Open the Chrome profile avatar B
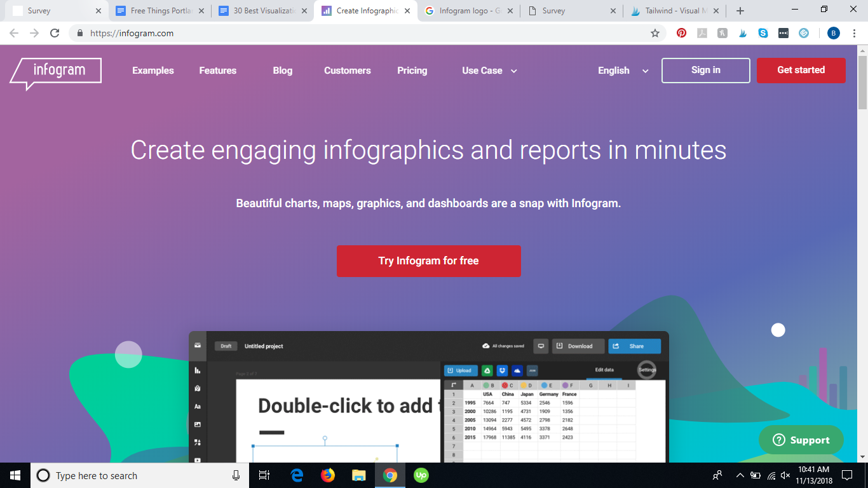 834,33
